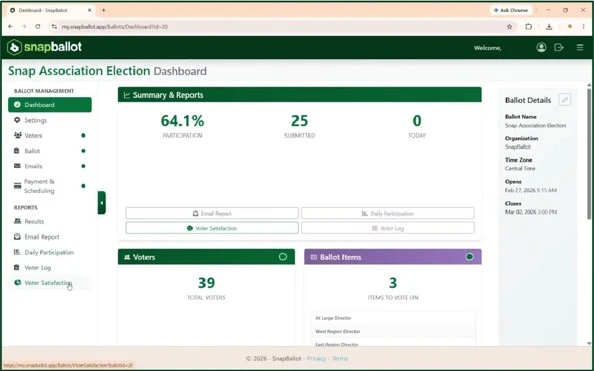This screenshot has height=371, width=594.
Task: Click the Central Time value
Action: (x=520, y=168)
